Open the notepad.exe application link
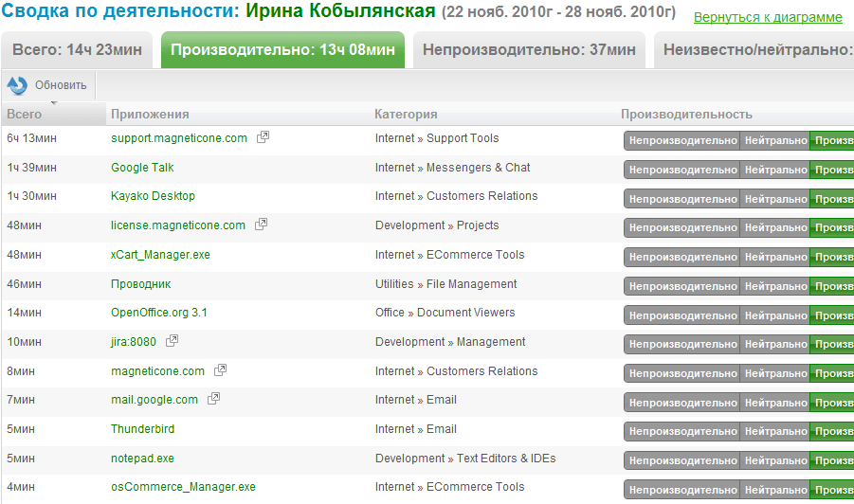Image resolution: width=854 pixels, height=504 pixels. tap(142, 459)
